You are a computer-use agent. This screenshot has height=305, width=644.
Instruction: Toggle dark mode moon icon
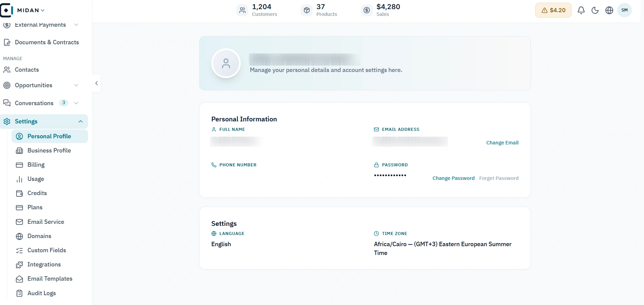(x=595, y=10)
